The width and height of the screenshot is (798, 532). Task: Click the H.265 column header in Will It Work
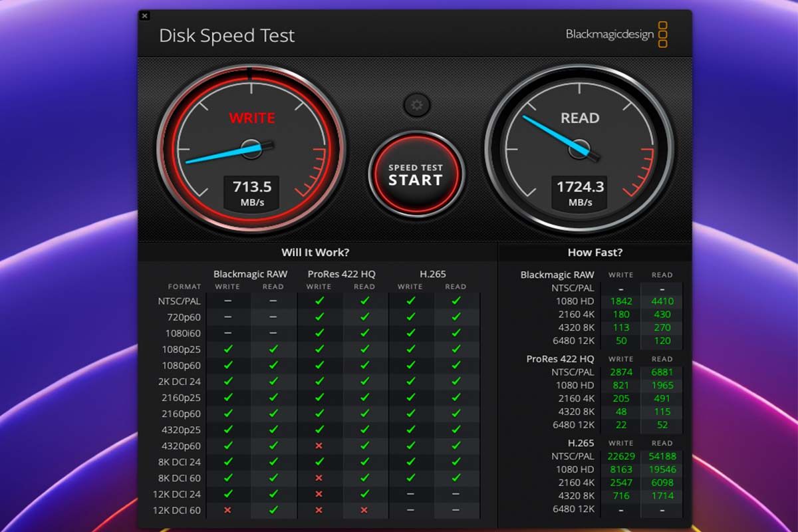tap(433, 274)
